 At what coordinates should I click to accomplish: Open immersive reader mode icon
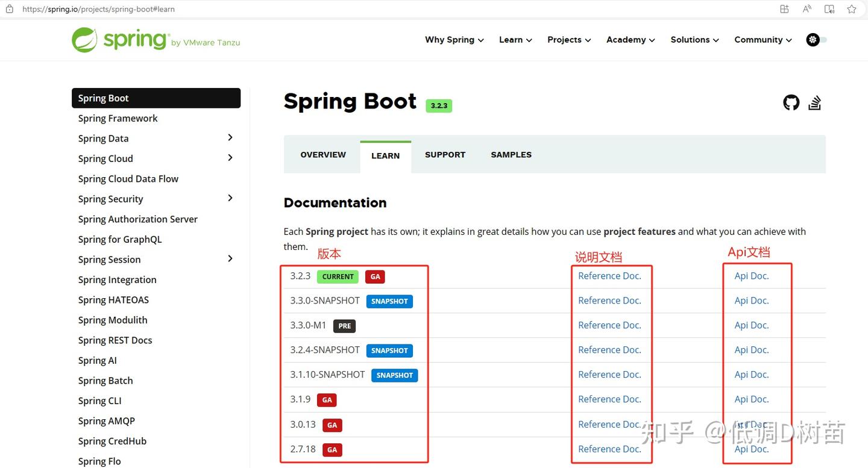pyautogui.click(x=829, y=9)
